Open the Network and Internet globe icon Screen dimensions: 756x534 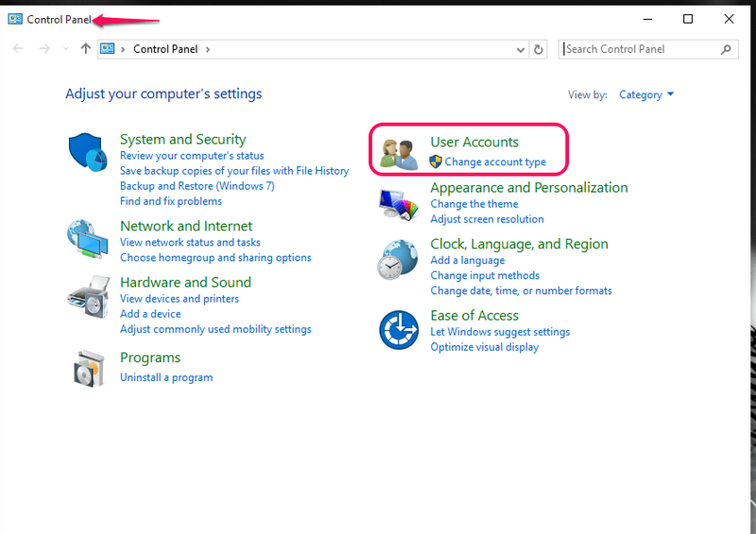click(87, 239)
